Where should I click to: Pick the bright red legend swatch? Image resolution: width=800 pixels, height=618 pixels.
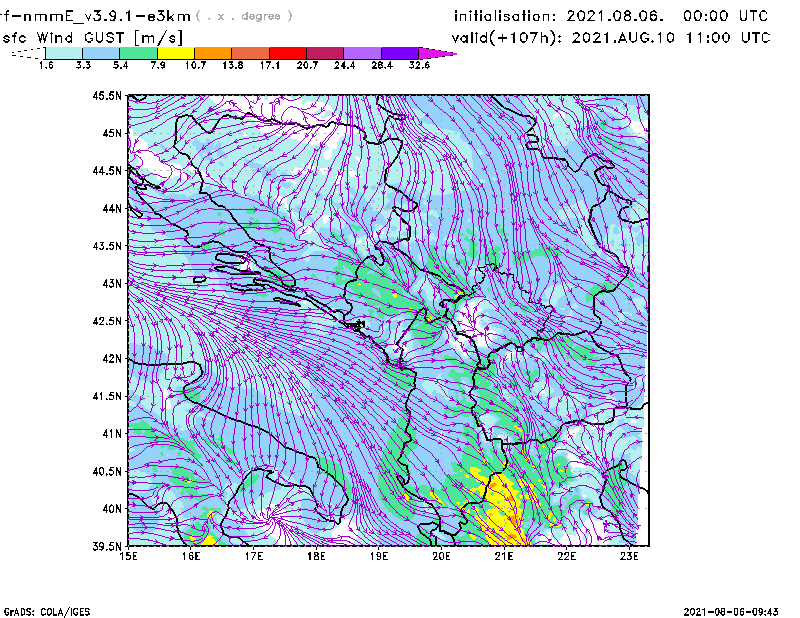pos(288,52)
